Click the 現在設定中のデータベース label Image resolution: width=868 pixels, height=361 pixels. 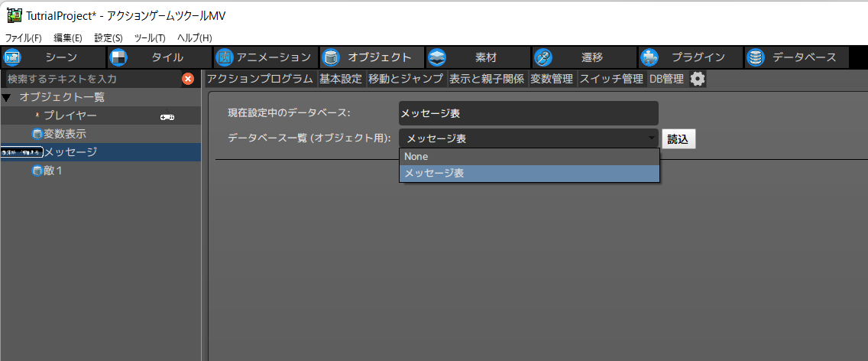click(290, 113)
